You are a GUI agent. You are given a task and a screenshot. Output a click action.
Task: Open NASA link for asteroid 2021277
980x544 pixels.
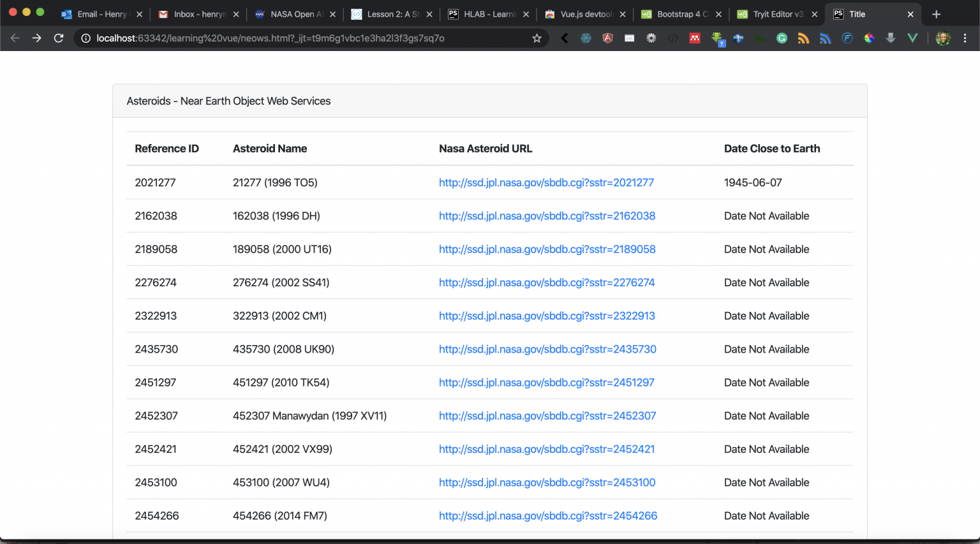tap(546, 182)
